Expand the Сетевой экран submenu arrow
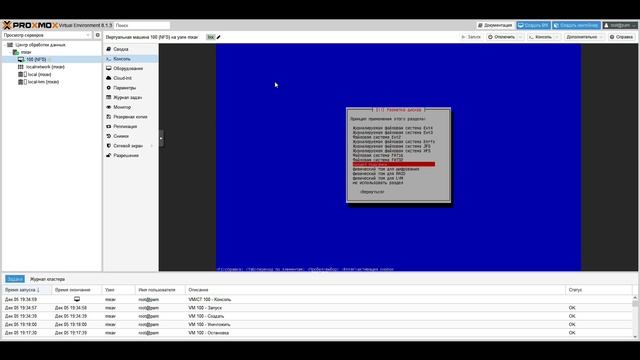Viewport: 640px width, 360px height. tap(152, 146)
